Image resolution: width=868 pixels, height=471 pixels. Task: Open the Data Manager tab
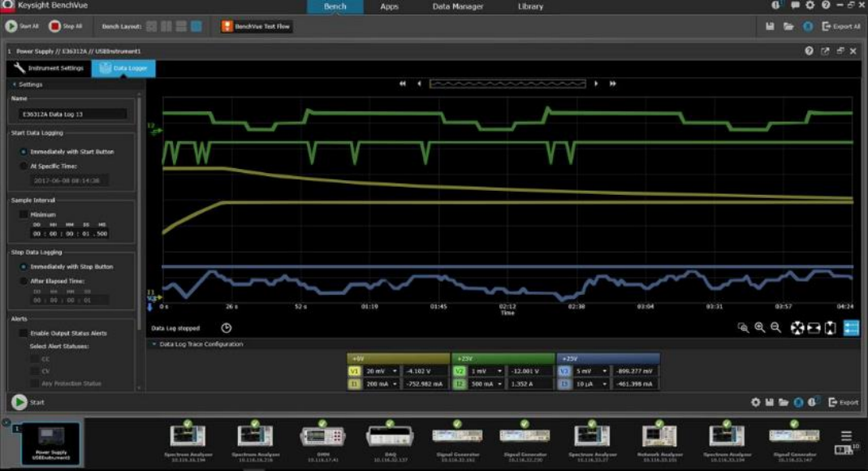(457, 6)
